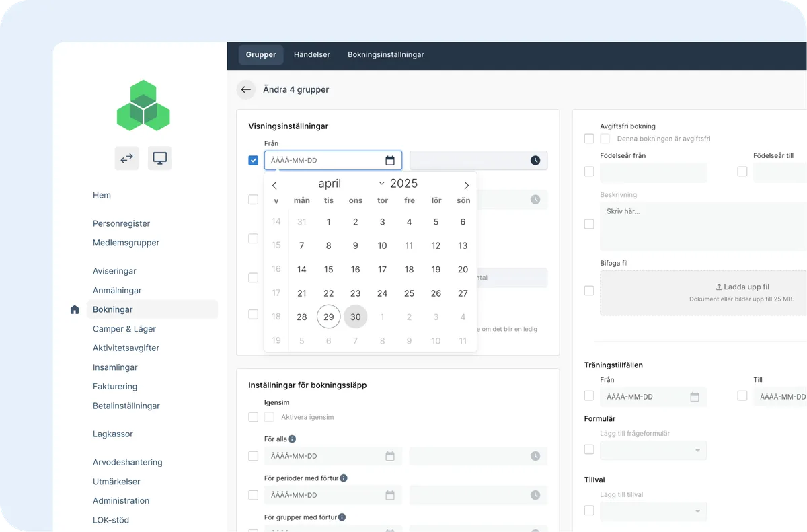Tick the checkbox beside the För alla date field
The image size is (807, 532).
[x=253, y=456]
